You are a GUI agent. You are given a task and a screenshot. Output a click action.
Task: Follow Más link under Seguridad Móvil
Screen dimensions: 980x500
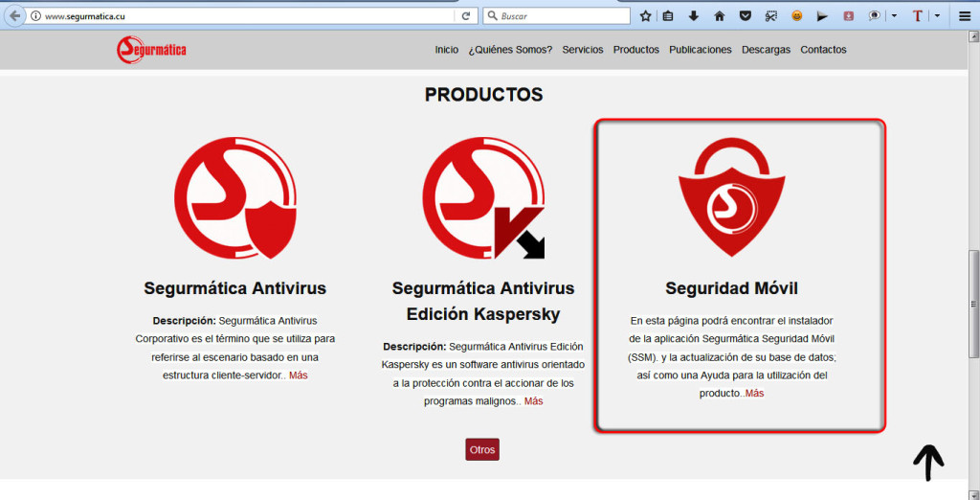754,394
